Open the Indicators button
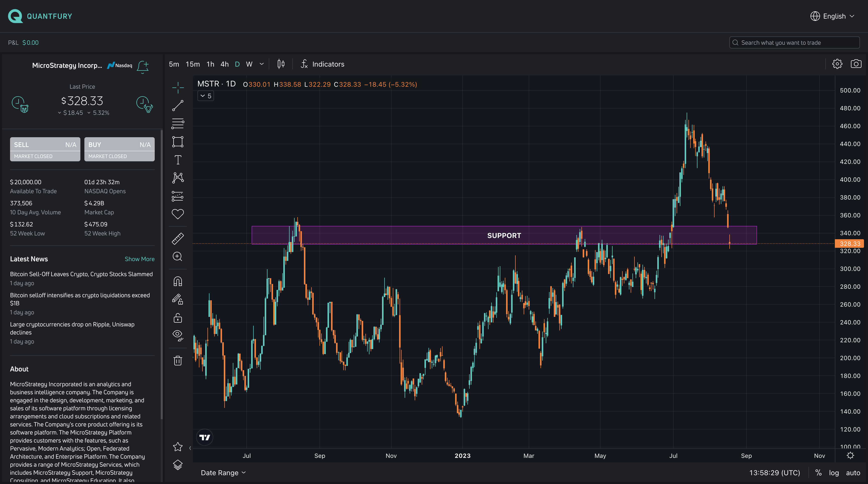This screenshot has width=868, height=484. (322, 64)
